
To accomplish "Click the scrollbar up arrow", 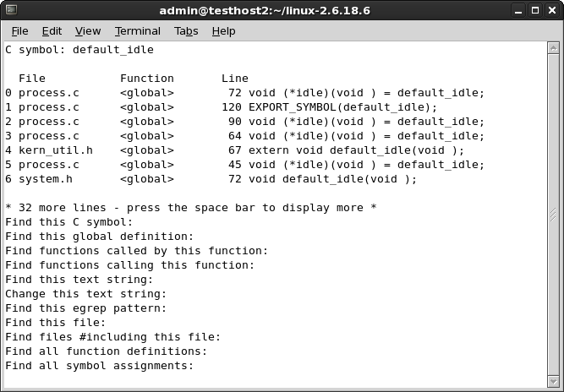I will 554,47.
